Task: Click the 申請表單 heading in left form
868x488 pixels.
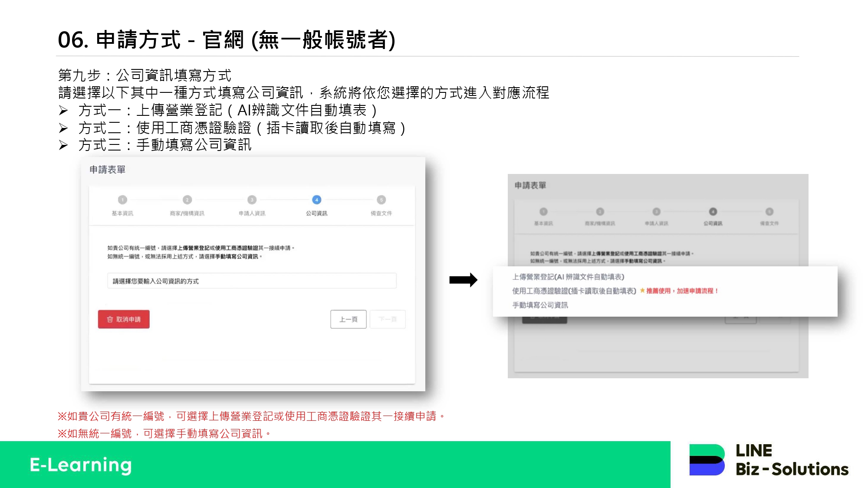Action: 107,170
